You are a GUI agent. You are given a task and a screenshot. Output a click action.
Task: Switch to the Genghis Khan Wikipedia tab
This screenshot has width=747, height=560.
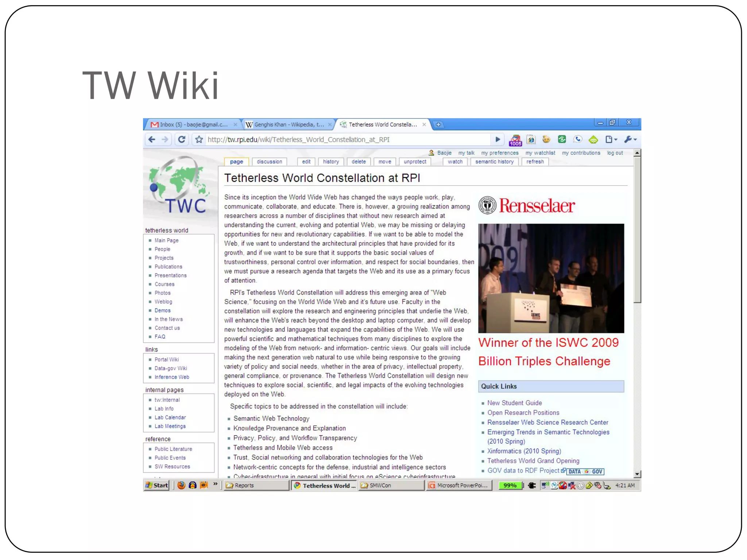point(288,124)
